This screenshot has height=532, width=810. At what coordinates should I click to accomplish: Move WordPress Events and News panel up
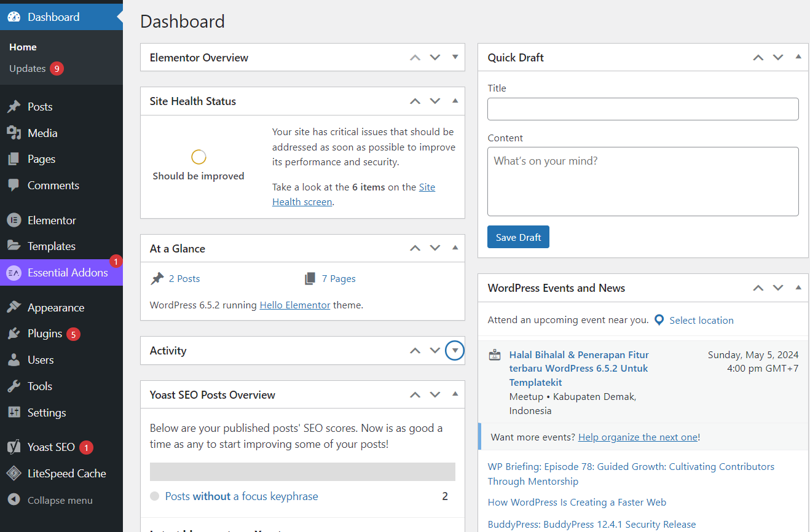[x=758, y=288]
